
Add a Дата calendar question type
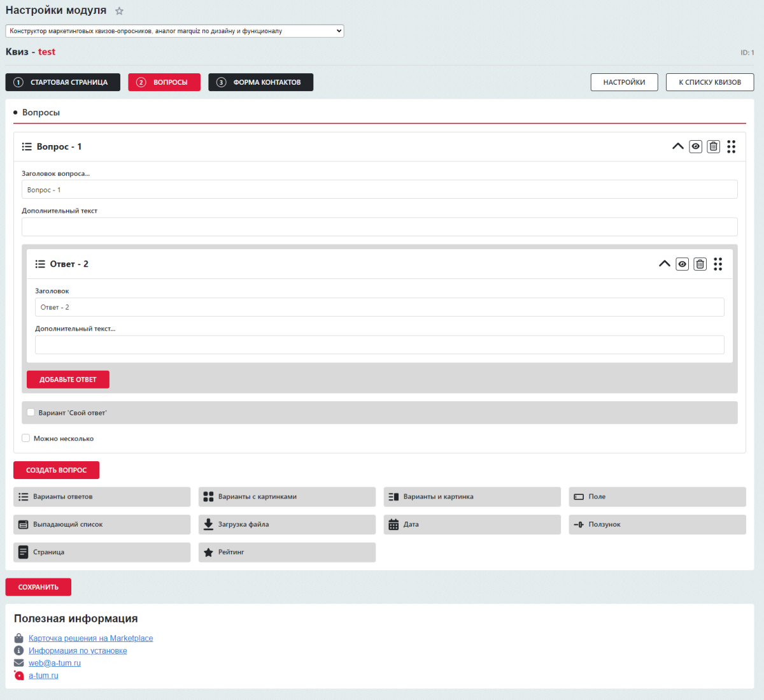point(471,525)
